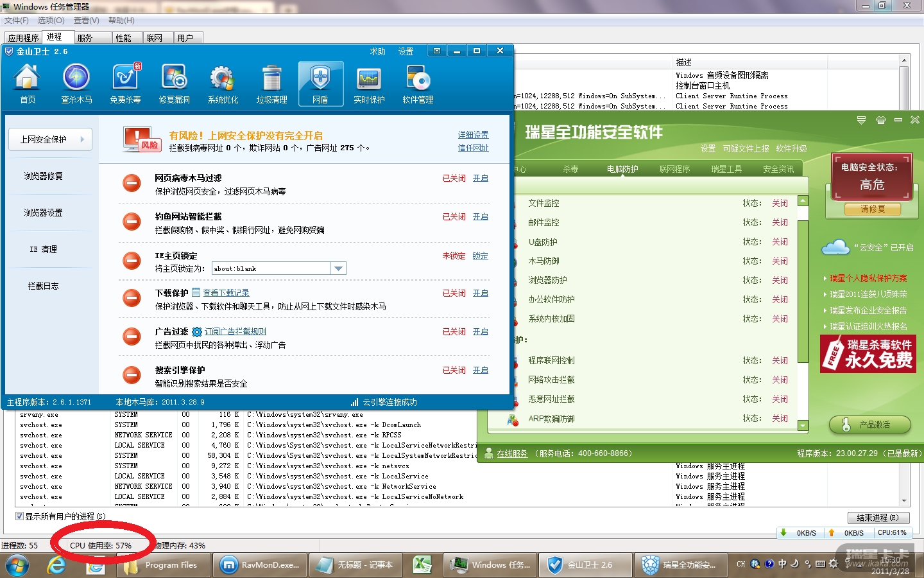Open the 瑞星 title bar menu dropdown
The image size is (924, 578).
[862, 120]
